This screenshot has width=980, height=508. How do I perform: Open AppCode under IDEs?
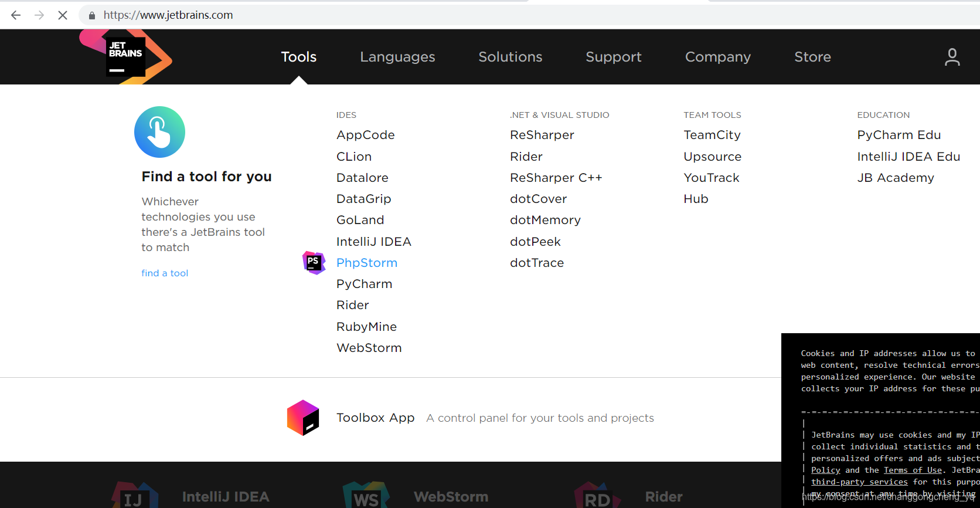(x=366, y=135)
